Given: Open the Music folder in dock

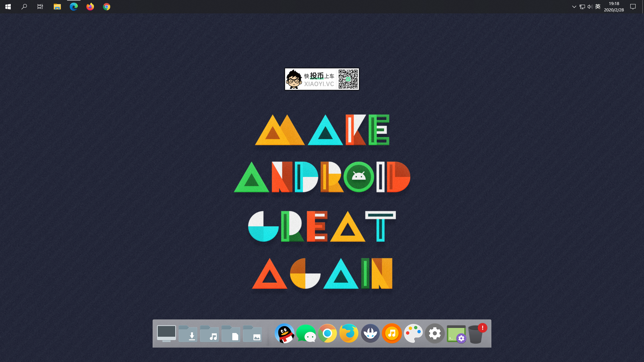Looking at the screenshot, I should click(x=209, y=334).
